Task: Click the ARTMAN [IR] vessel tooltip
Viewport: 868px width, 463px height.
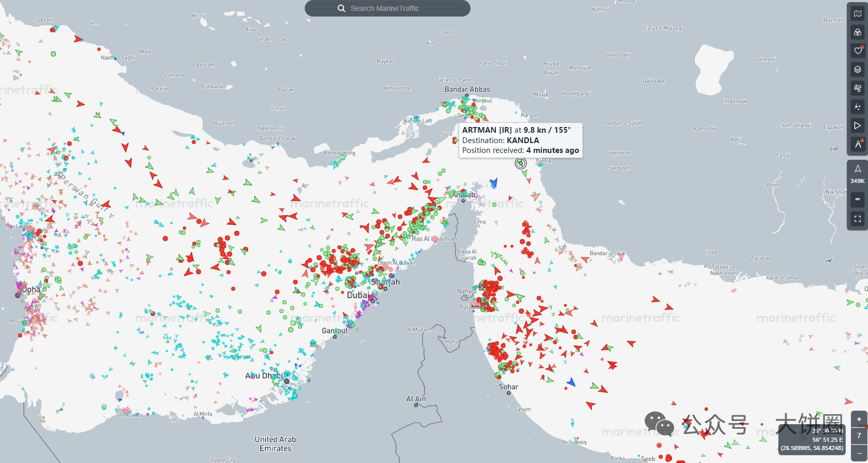Action: (521, 140)
